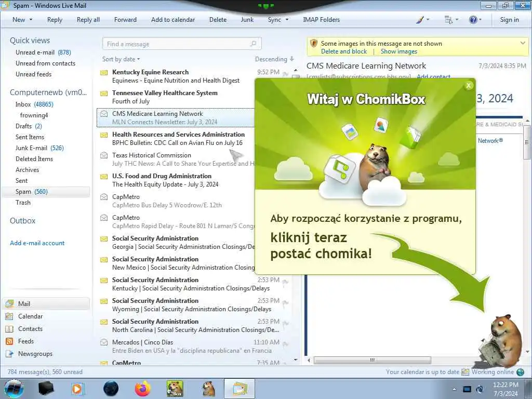The image size is (532, 399).
Task: Expand the Sync dropdown arrow
Action: 287,20
